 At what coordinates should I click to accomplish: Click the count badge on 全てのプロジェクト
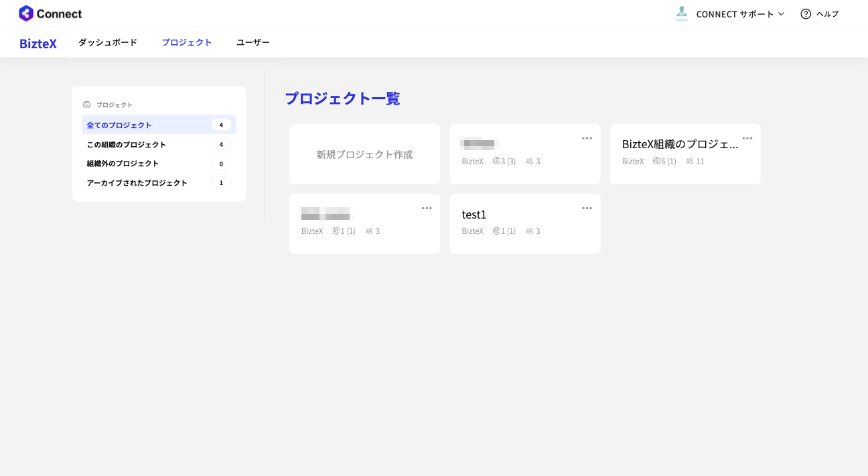click(x=221, y=125)
